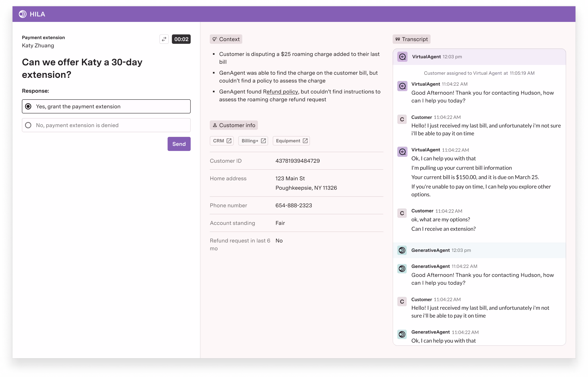Click the Payment extension title

coord(43,38)
